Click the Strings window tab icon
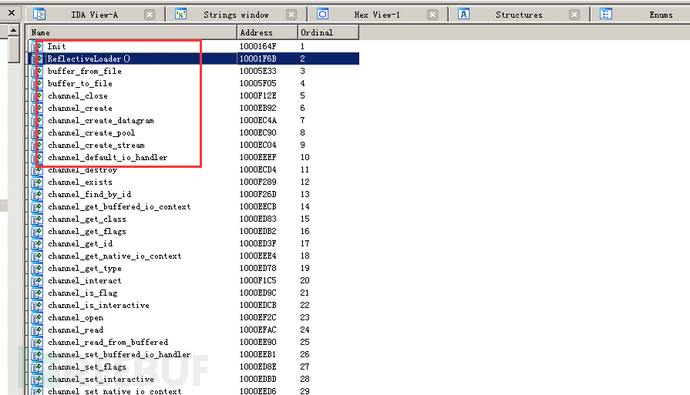 click(x=181, y=14)
